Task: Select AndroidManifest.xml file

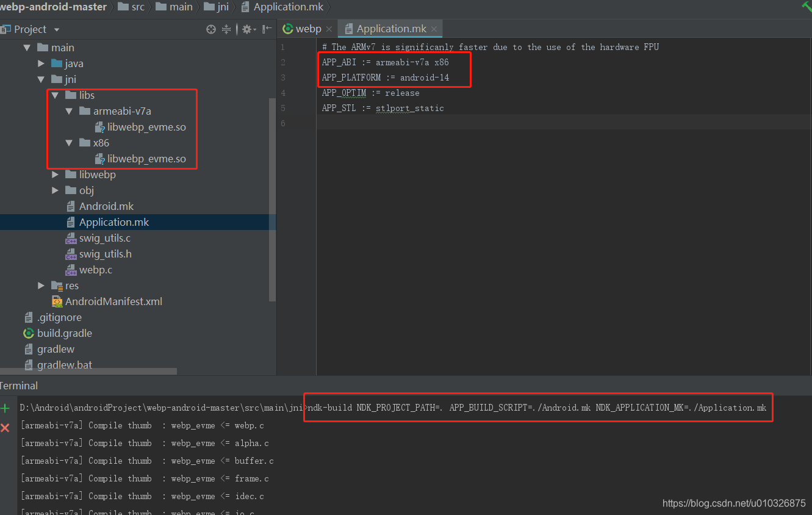Action: pos(107,301)
